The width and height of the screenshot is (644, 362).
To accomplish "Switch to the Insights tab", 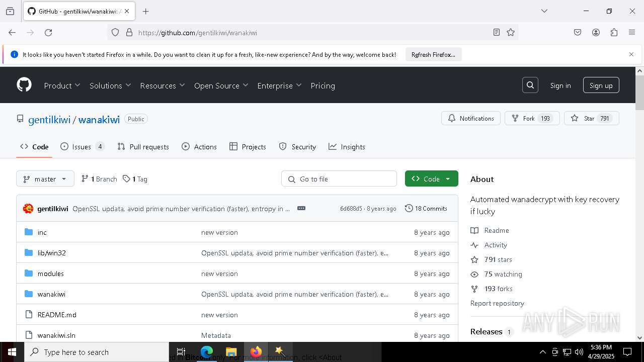I will point(347,147).
